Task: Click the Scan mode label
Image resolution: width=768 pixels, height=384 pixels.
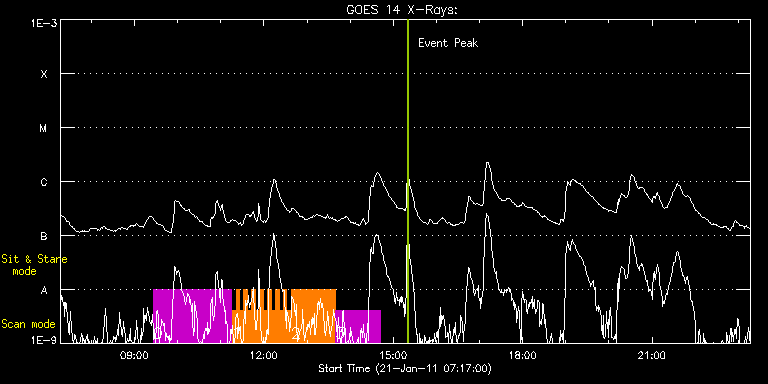Action: (x=28, y=324)
